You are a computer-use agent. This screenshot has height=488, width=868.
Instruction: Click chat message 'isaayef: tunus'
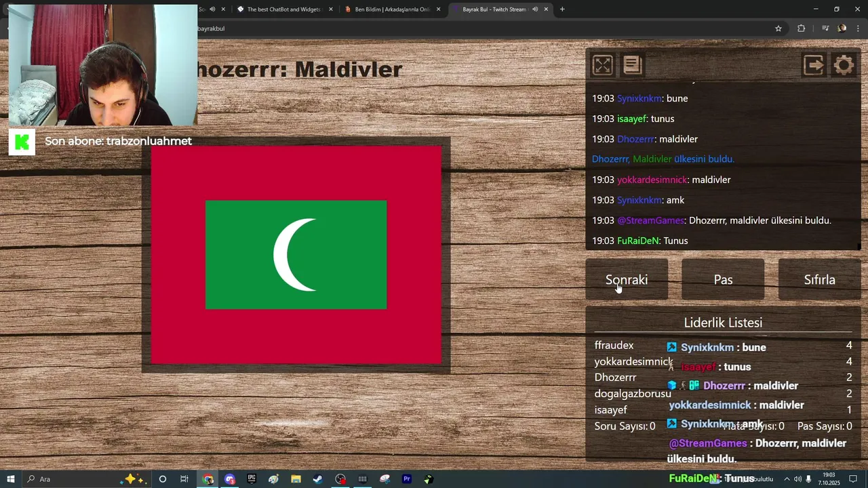633,119
